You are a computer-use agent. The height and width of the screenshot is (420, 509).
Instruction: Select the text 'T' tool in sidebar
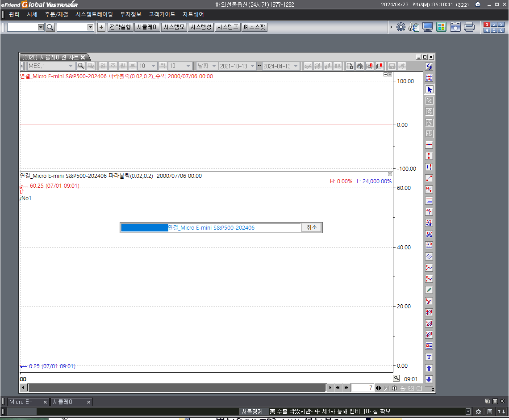click(x=429, y=357)
